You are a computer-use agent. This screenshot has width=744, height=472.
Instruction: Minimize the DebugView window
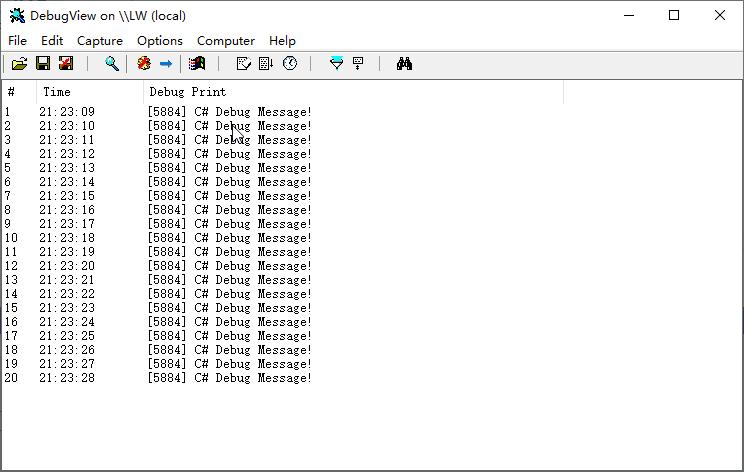click(629, 15)
